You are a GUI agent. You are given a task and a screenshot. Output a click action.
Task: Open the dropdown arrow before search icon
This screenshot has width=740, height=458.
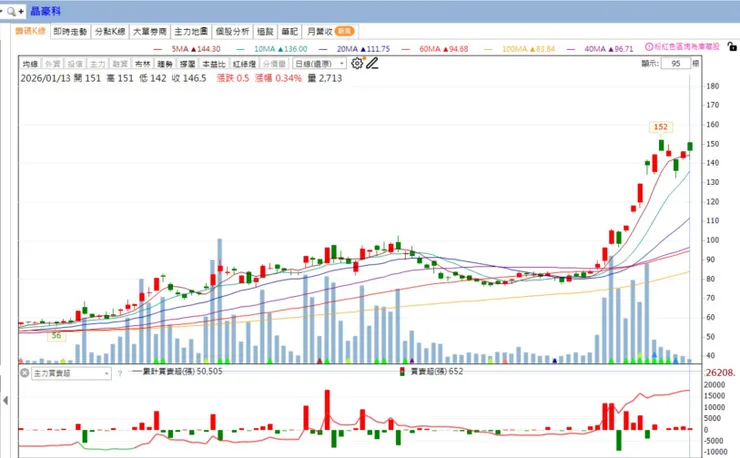coord(2,11)
